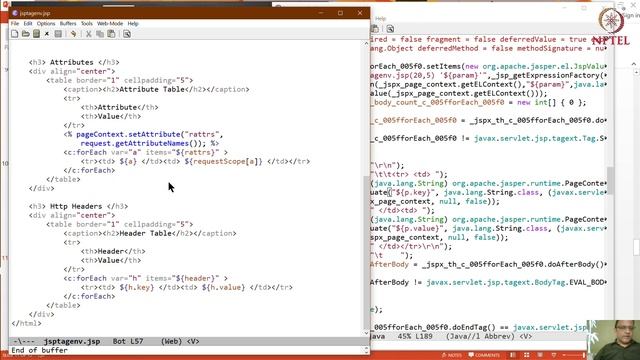Open the Edit menu
Viewport: 640px width, 360px height.
[28, 24]
